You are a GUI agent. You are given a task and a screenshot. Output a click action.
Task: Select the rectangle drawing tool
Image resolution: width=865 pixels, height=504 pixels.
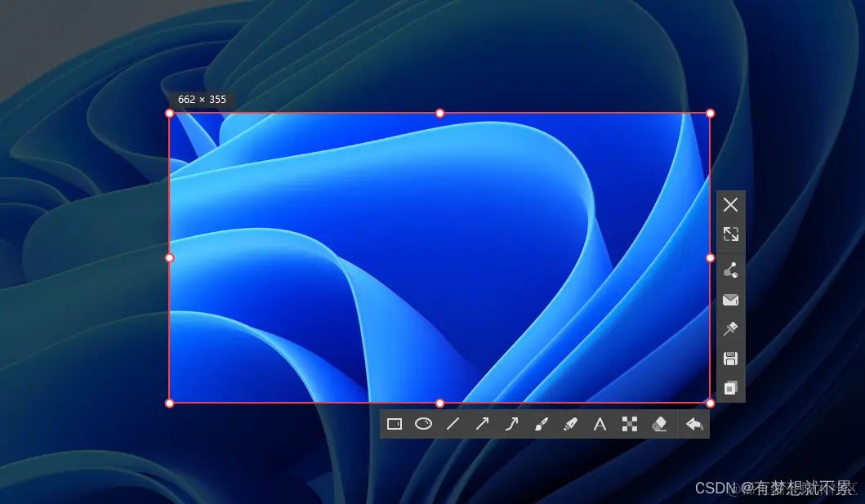(395, 424)
